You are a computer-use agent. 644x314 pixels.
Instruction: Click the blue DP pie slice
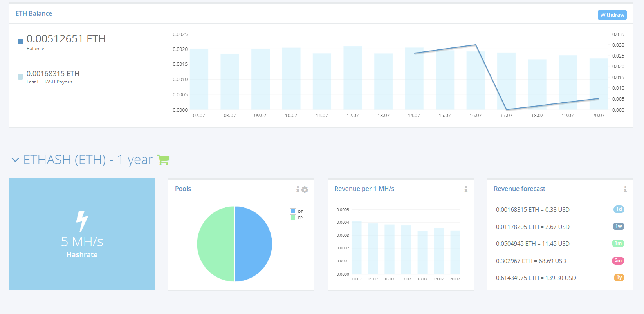tap(253, 244)
